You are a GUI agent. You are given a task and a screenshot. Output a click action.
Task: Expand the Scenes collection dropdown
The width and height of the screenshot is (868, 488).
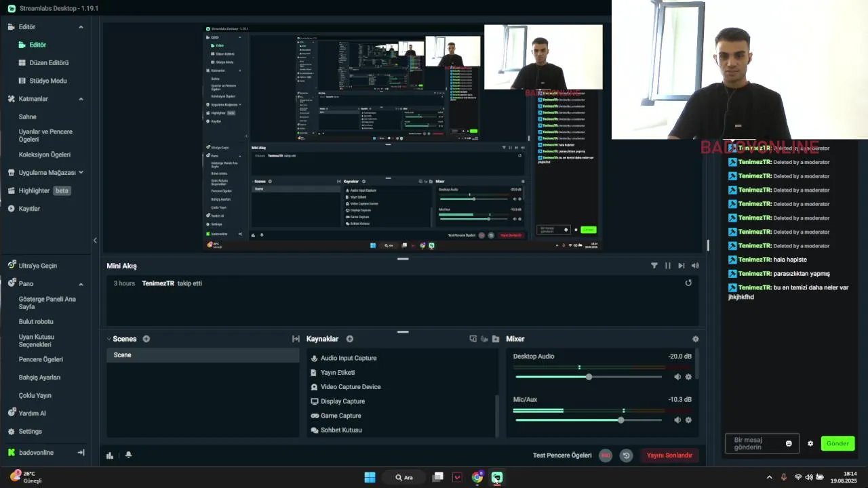tap(108, 339)
